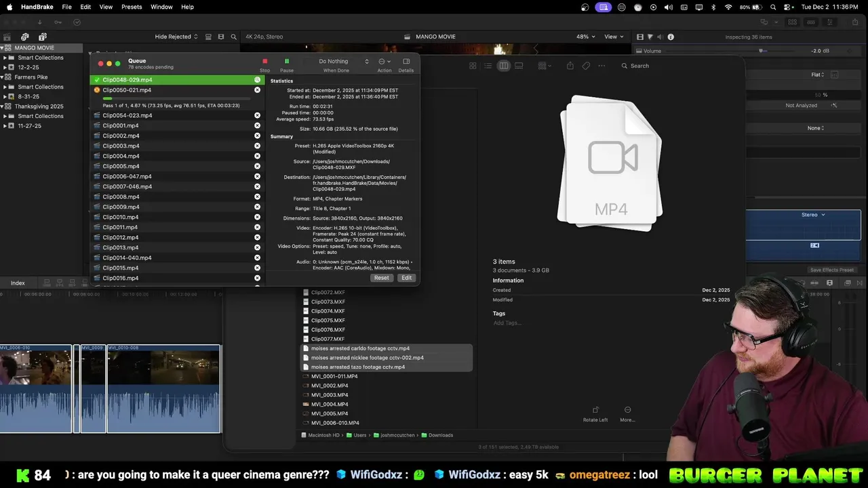This screenshot has height=488, width=868.
Task: Collapse the MANGO MOVIE library in sidebar
Action: (2, 48)
